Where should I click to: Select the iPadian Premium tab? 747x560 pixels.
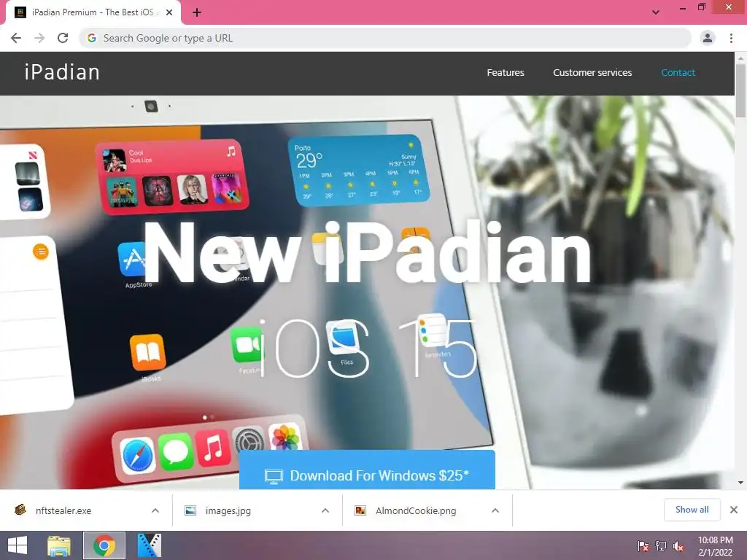pos(93,12)
